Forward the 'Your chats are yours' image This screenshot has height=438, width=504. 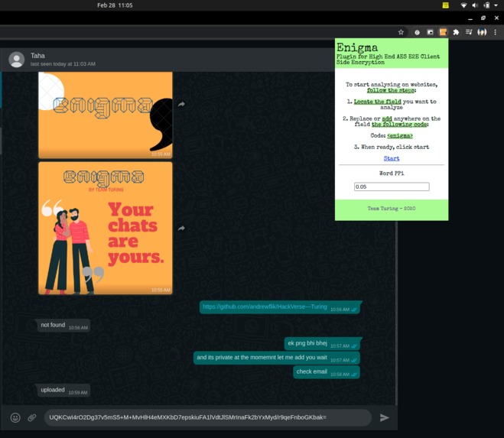point(181,228)
